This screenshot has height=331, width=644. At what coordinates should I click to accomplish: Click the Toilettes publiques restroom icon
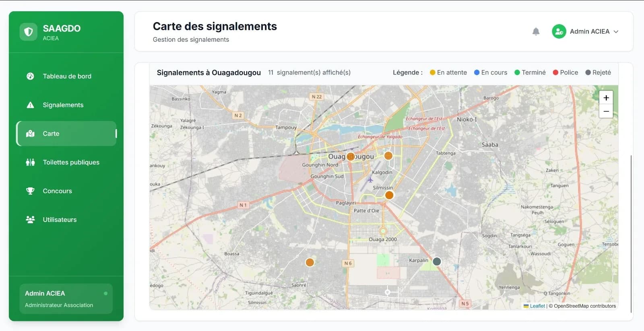coord(30,162)
